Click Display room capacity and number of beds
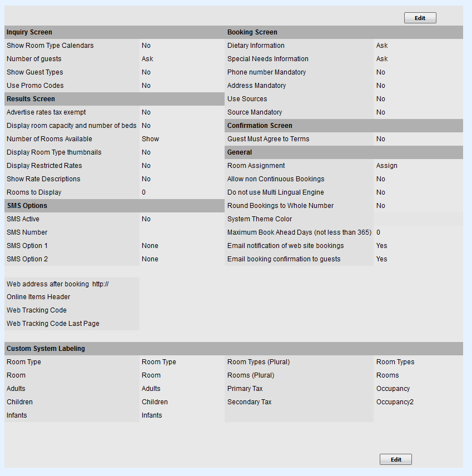The width and height of the screenshot is (472, 476). (72, 126)
